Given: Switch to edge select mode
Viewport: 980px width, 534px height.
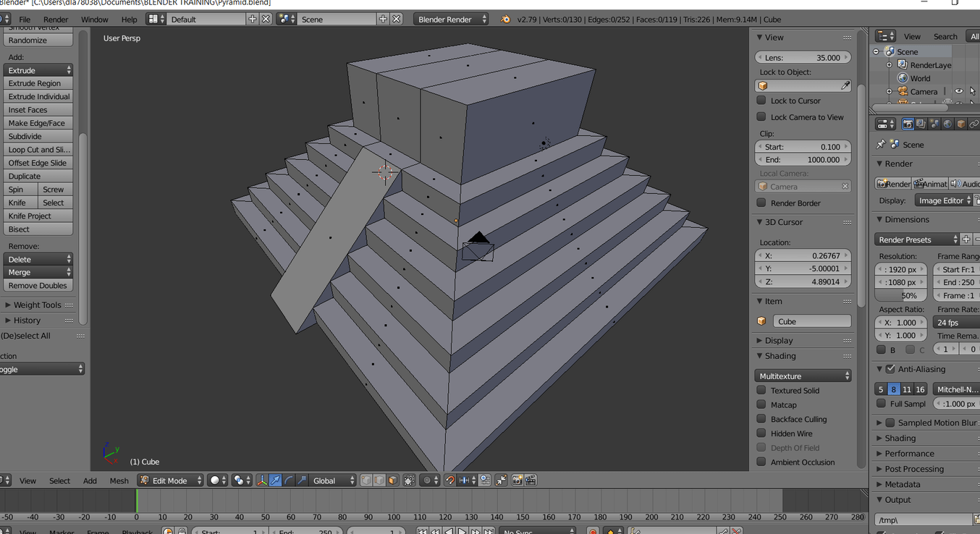Looking at the screenshot, I should 379,480.
